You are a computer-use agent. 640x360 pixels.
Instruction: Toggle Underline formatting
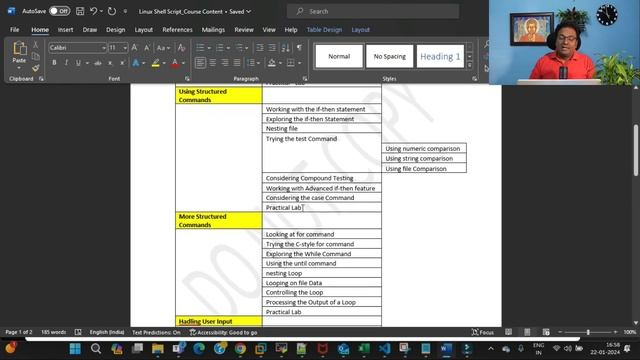(x=78, y=63)
